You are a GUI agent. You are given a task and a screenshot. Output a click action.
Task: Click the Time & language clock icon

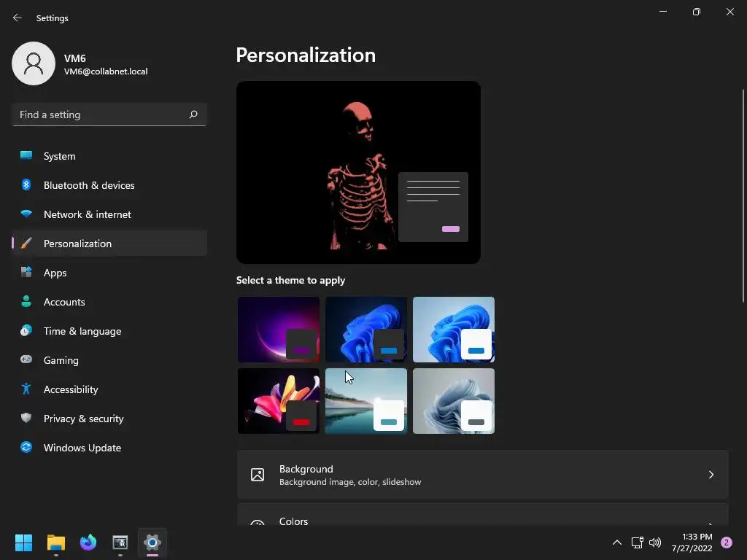click(26, 330)
